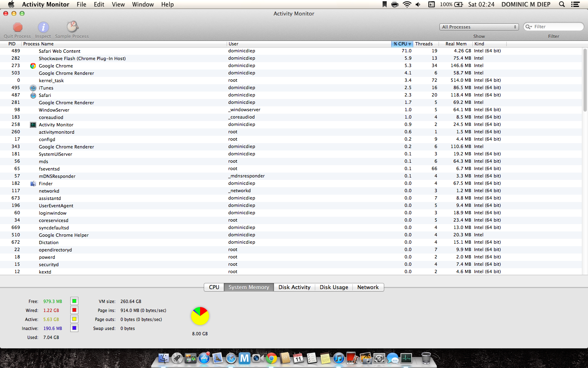Screen dimensions: 588x368
Task: Click the memory usage pie chart
Action: tap(200, 316)
